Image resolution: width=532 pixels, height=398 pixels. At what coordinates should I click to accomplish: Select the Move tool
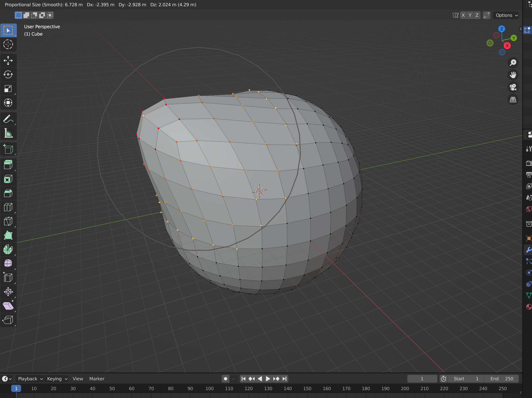(8, 61)
